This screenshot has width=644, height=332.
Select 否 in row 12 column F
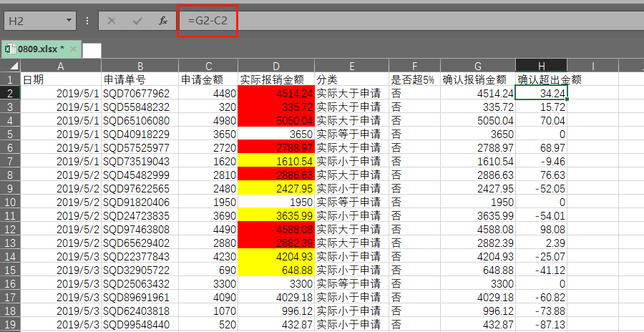415,229
